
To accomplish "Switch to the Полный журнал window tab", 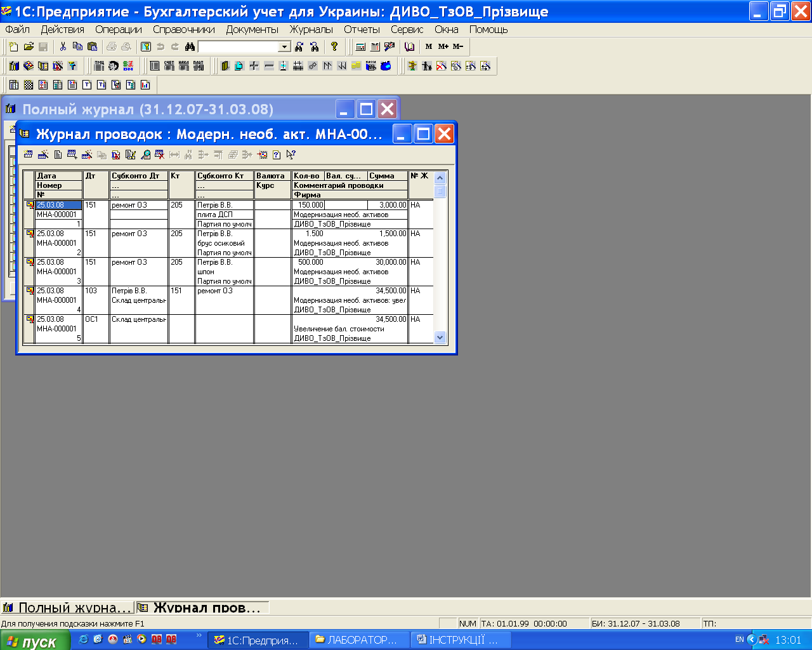I will click(x=68, y=607).
